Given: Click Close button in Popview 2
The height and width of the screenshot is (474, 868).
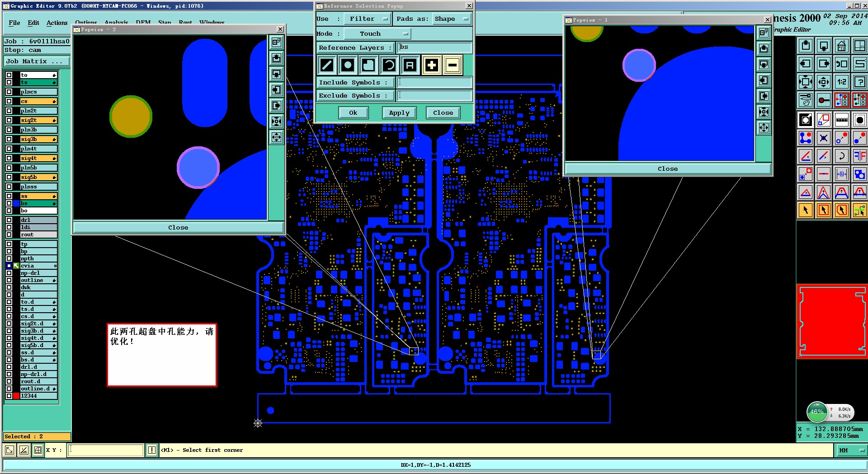Looking at the screenshot, I should point(178,227).
